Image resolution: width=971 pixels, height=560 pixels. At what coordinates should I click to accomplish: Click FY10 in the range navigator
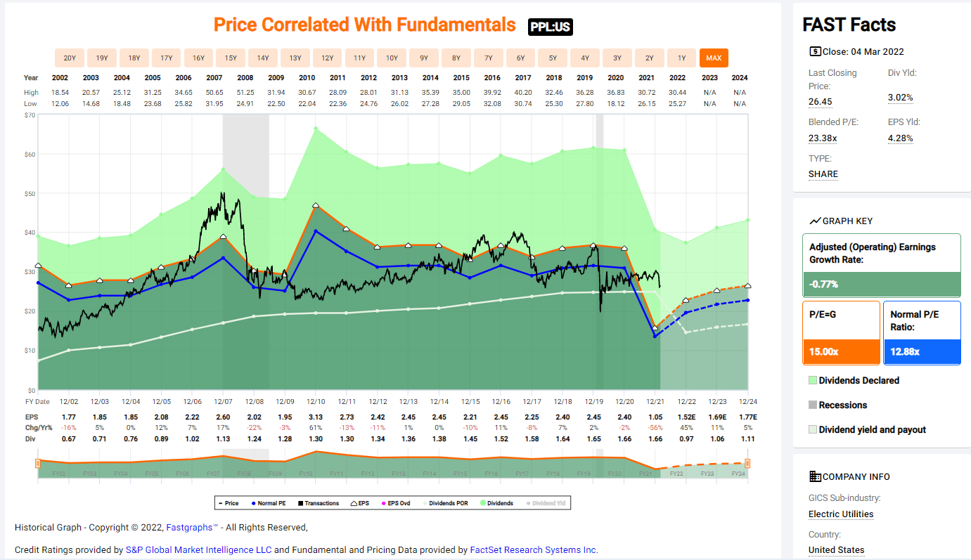pos(307,474)
